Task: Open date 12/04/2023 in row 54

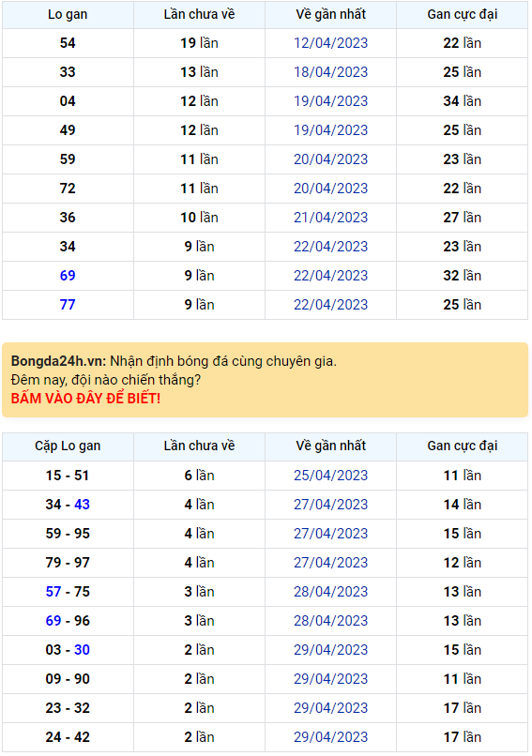Action: (x=331, y=43)
